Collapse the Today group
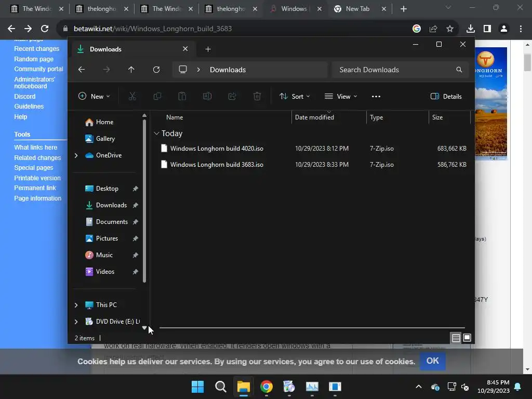This screenshot has width=532, height=399. click(156, 134)
